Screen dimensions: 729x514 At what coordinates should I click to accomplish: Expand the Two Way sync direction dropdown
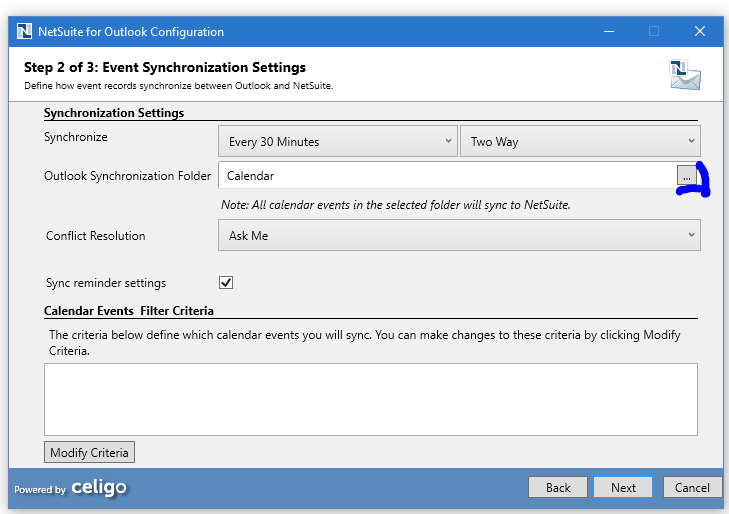pos(580,141)
